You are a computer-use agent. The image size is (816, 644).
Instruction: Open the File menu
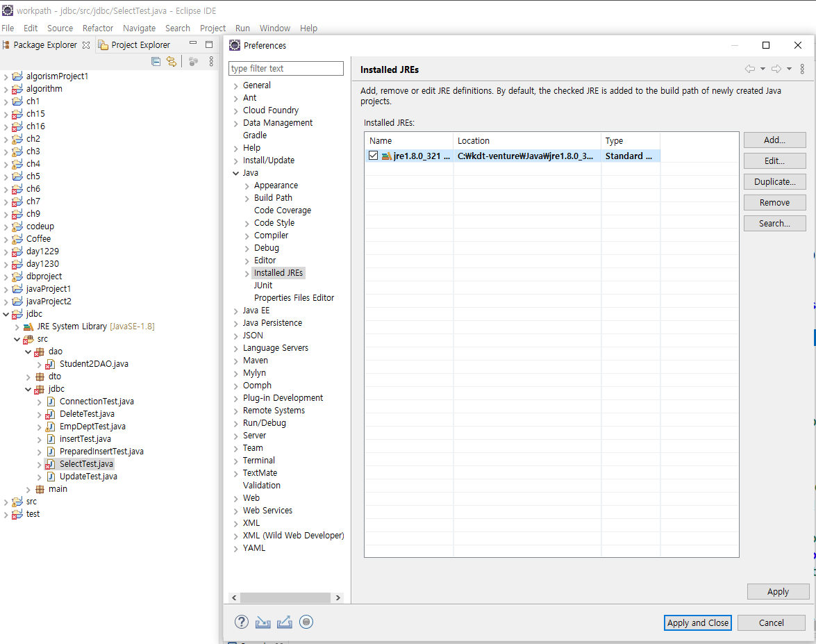(8, 28)
